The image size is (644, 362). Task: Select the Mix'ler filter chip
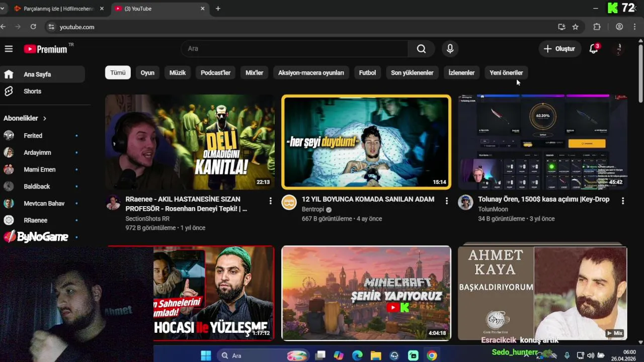click(x=254, y=73)
